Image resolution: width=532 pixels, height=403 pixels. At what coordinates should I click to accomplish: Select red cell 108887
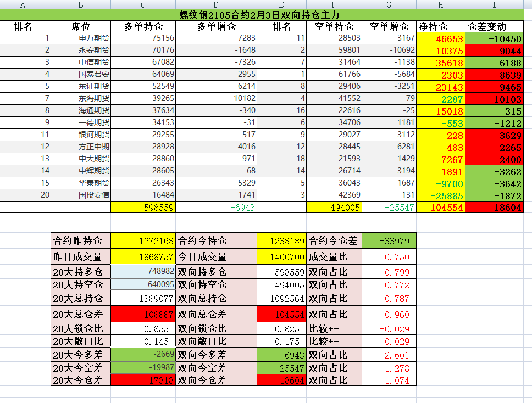143,314
